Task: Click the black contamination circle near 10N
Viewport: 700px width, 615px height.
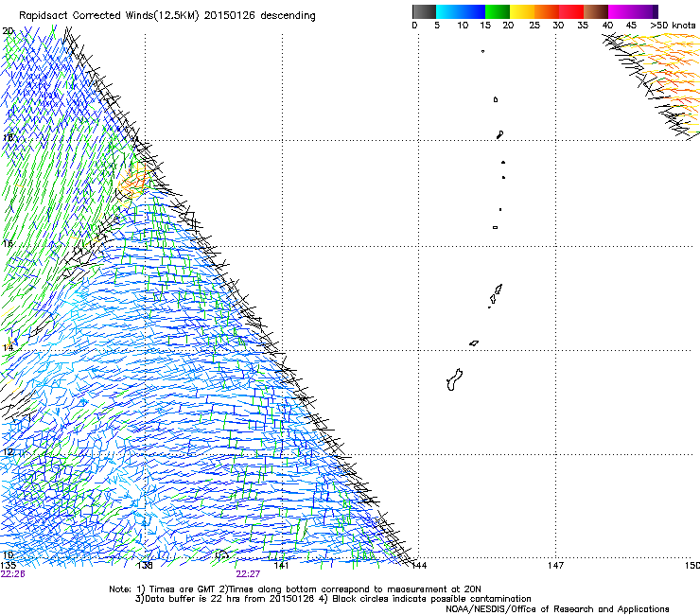Action: 221,555
